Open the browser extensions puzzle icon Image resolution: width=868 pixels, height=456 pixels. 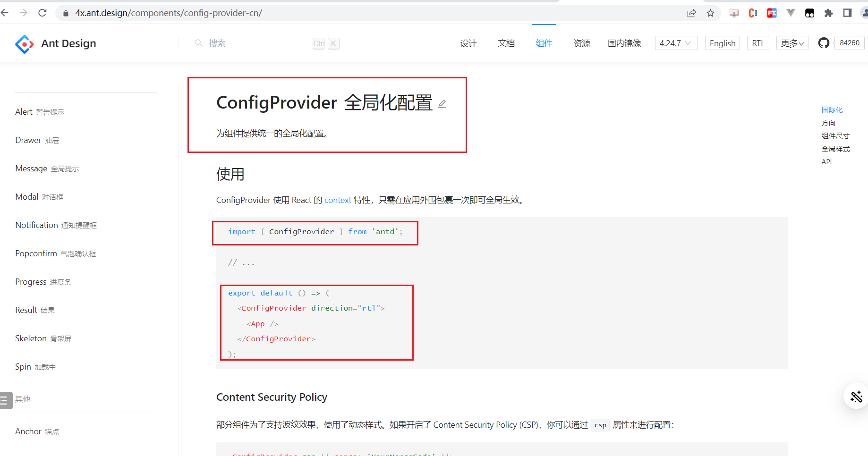coord(828,13)
